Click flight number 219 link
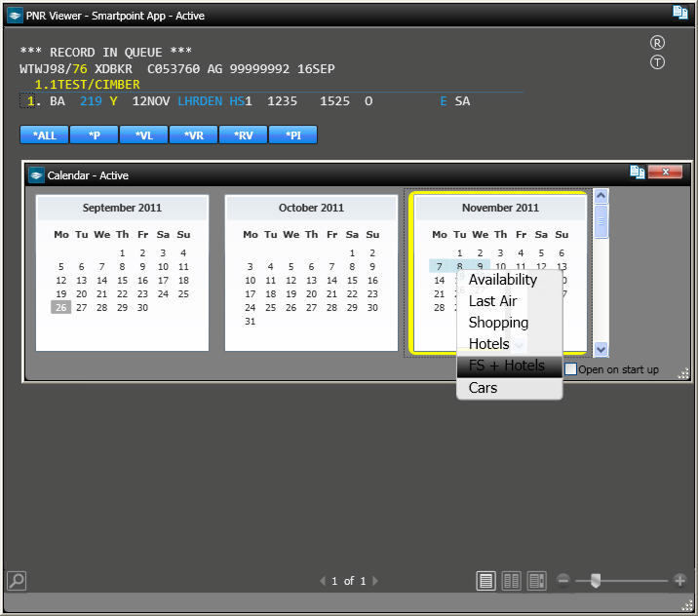Image resolution: width=698 pixels, height=616 pixels. click(x=91, y=101)
